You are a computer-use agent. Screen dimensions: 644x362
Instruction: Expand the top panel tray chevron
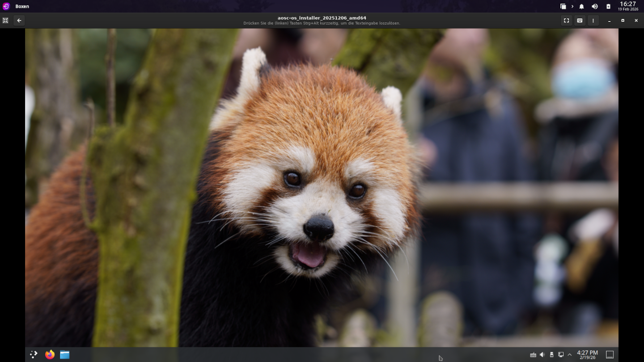point(572,6)
